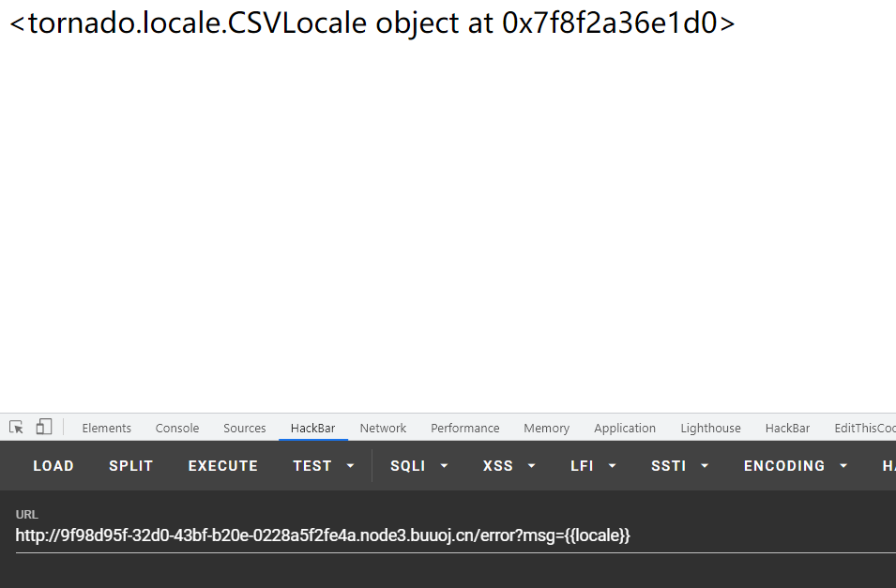Open the SQLI payload dropdown
This screenshot has height=588, width=896.
(443, 465)
